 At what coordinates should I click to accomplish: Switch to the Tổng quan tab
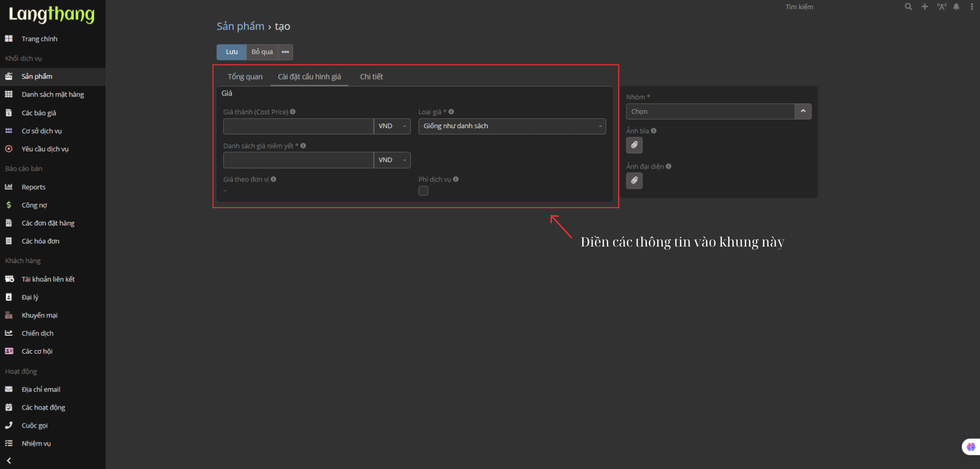[245, 76]
